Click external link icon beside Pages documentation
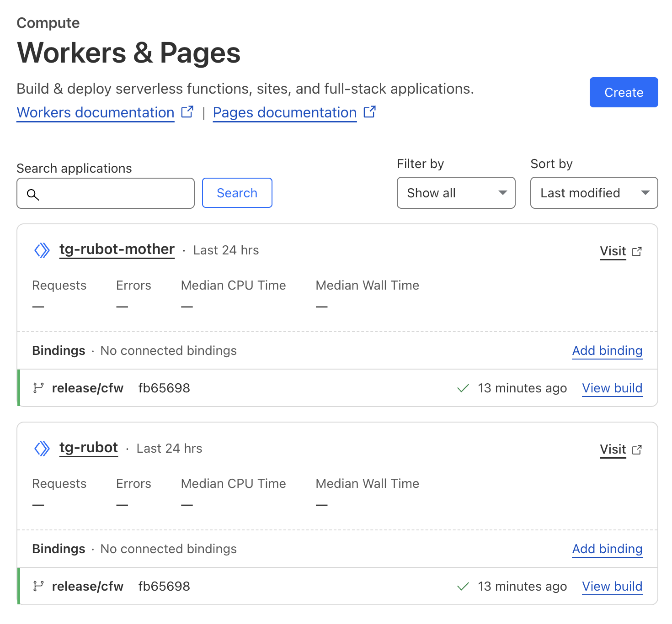The width and height of the screenshot is (672, 624). tap(370, 112)
